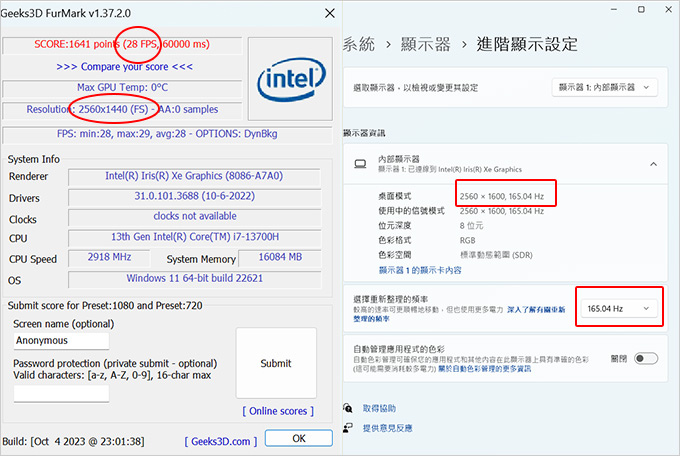Open the Geeks3D.com link

tap(221, 441)
